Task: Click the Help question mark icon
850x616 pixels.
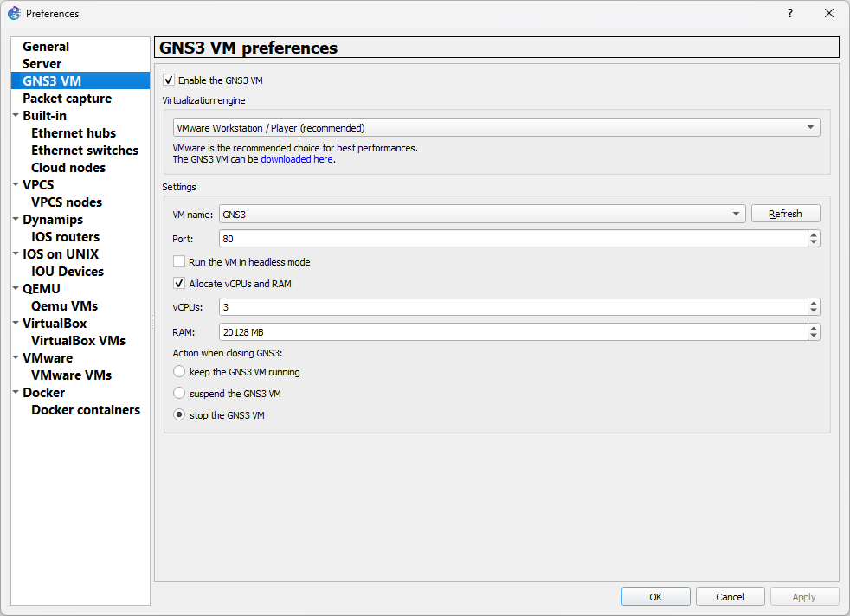Action: pyautogui.click(x=788, y=13)
